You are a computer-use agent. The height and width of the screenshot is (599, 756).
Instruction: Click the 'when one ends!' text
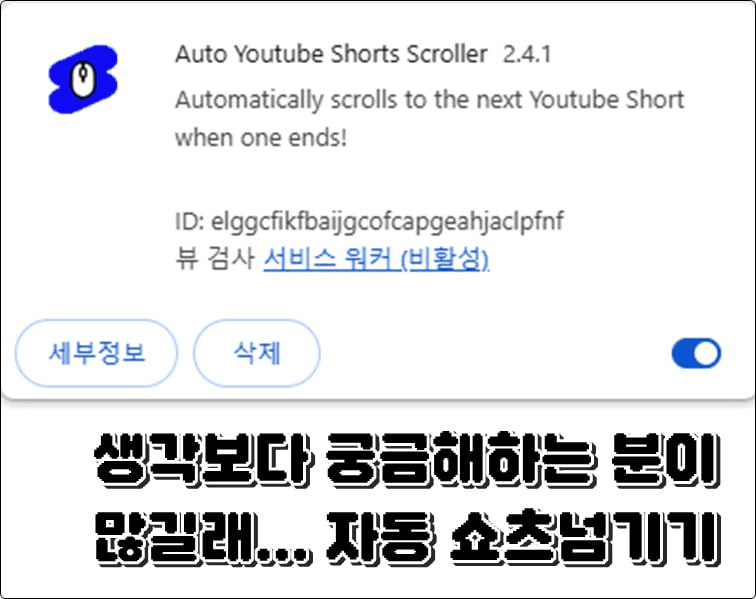coord(261,138)
